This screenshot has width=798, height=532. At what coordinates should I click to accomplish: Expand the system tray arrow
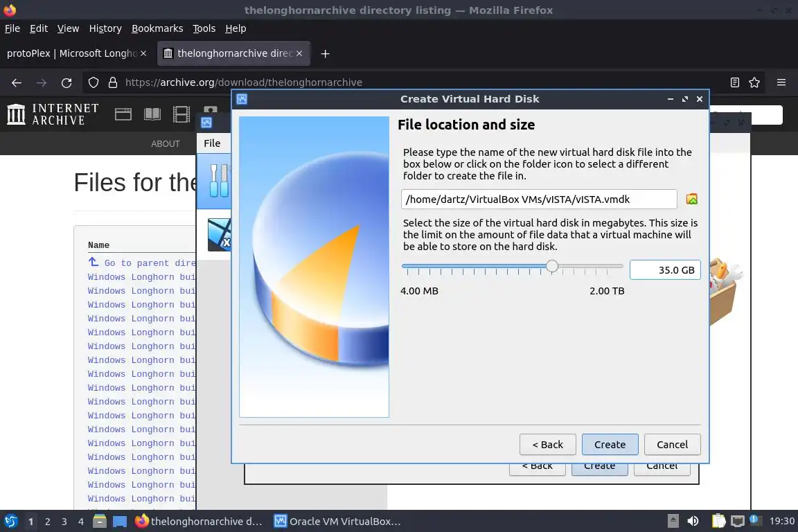673,521
